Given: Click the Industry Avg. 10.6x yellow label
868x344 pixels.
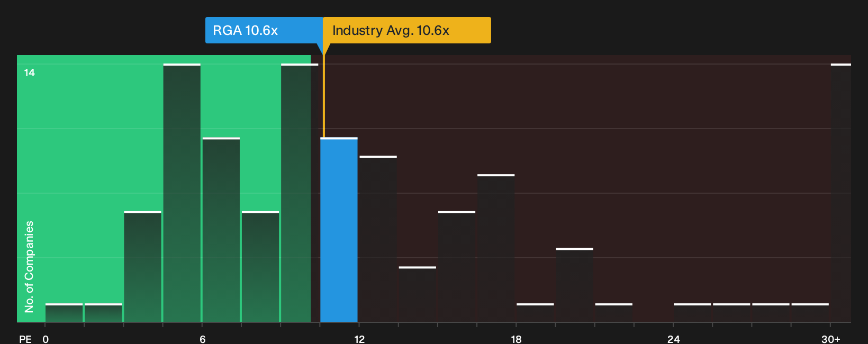Looking at the screenshot, I should (x=407, y=30).
